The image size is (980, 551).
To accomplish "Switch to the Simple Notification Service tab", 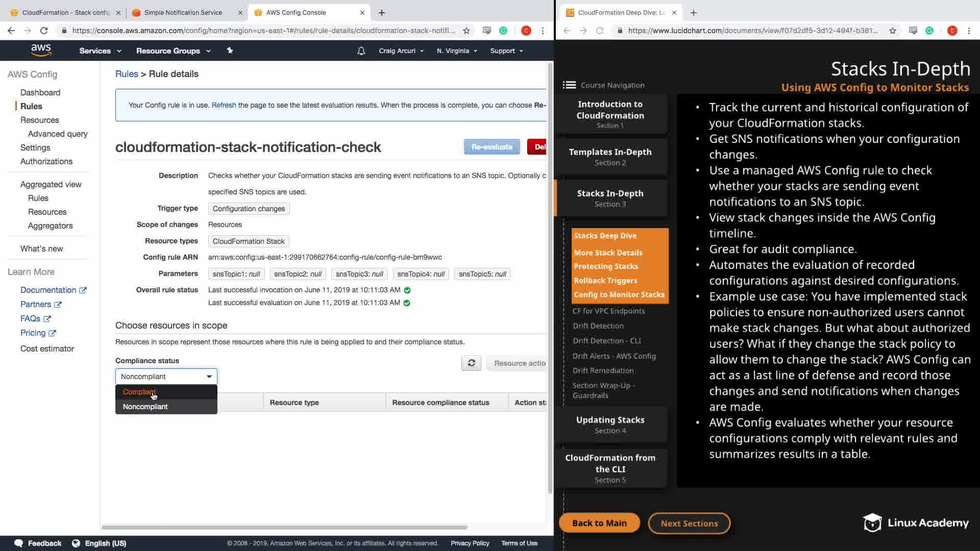I will [x=183, y=13].
